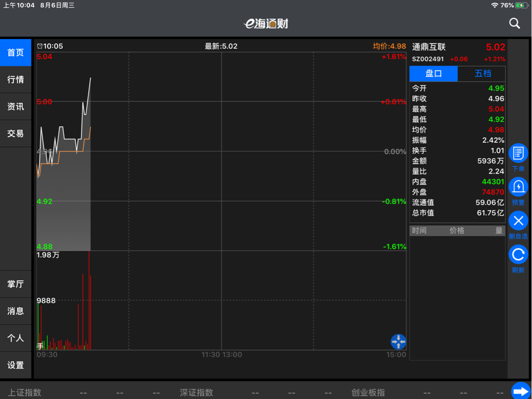Tap the 外盘 74870 row
Viewport: 532px width, 399px height.
click(x=458, y=192)
